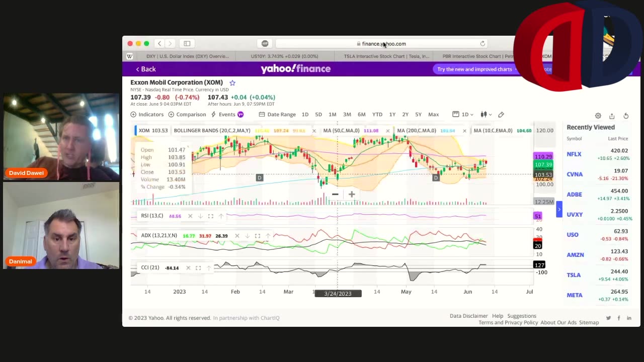The width and height of the screenshot is (644, 362).
Task: Move the ADX panel down
Action: [247, 236]
